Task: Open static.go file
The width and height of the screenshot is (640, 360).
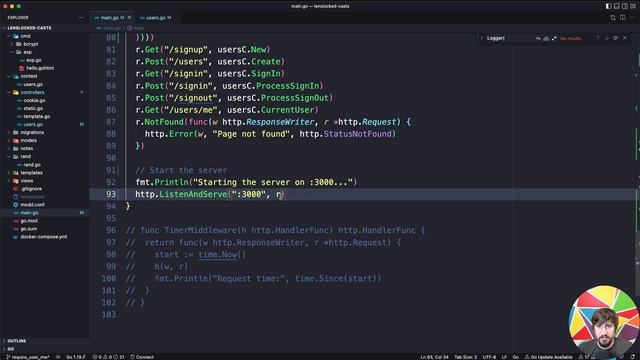Action: (x=44, y=108)
